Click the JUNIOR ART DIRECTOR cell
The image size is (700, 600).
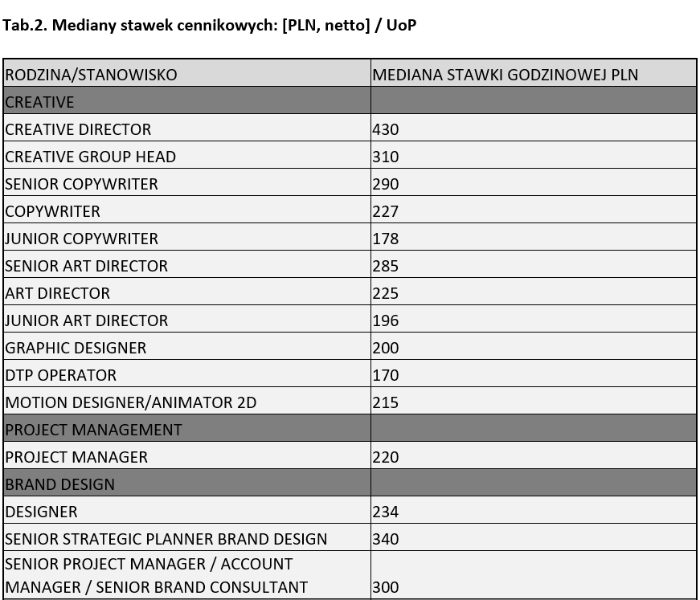coord(86,320)
